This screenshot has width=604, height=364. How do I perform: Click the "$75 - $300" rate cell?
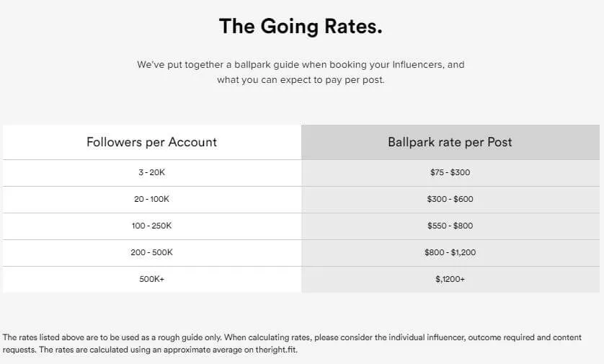click(450, 173)
